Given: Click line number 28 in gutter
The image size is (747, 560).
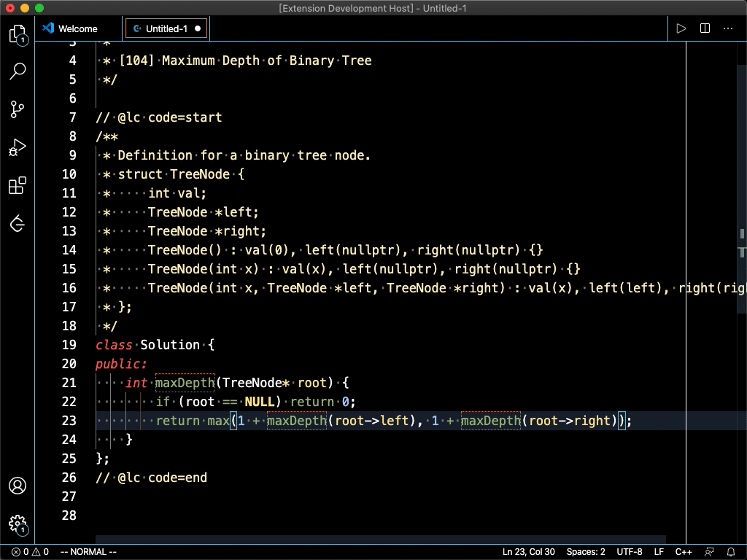Looking at the screenshot, I should [69, 516].
